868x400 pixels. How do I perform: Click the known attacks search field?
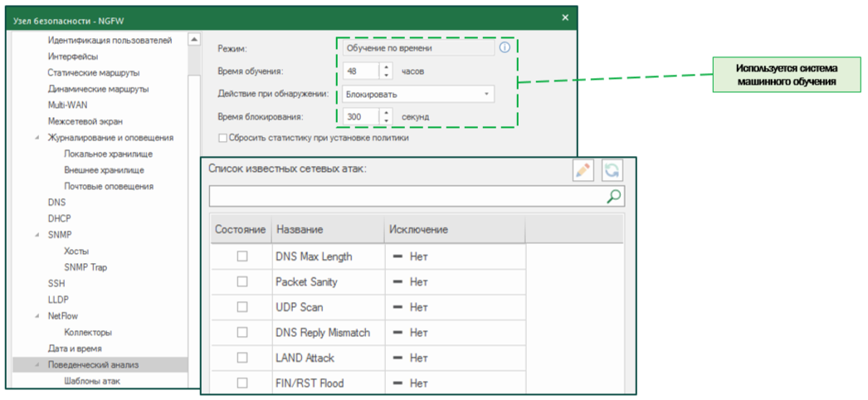pyautogui.click(x=407, y=197)
